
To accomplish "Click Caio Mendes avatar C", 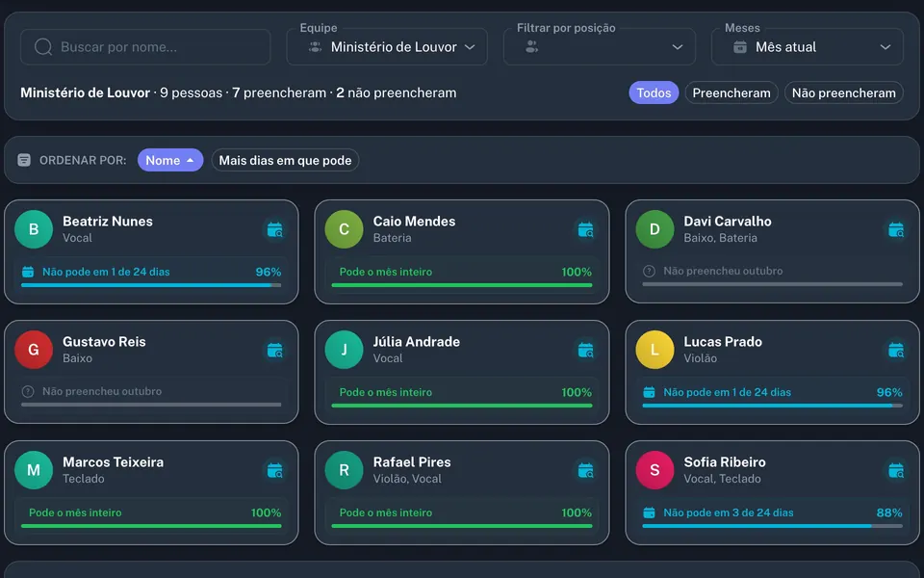I will point(345,229).
